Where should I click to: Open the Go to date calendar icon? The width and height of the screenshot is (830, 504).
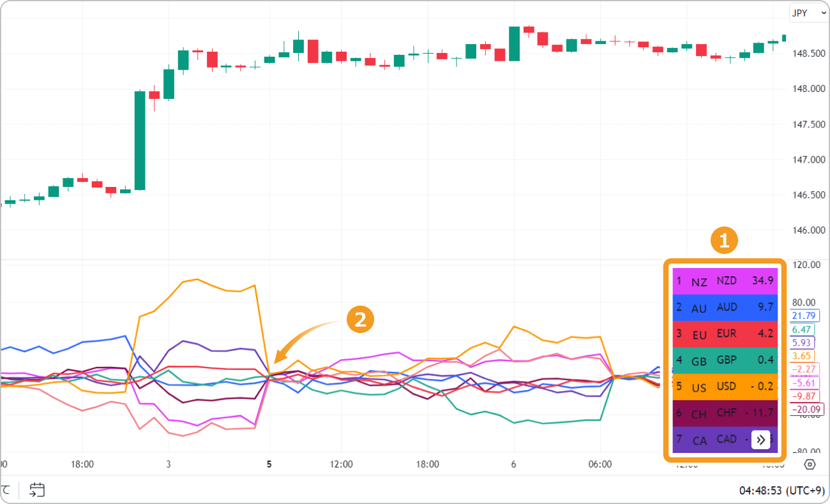click(38, 490)
